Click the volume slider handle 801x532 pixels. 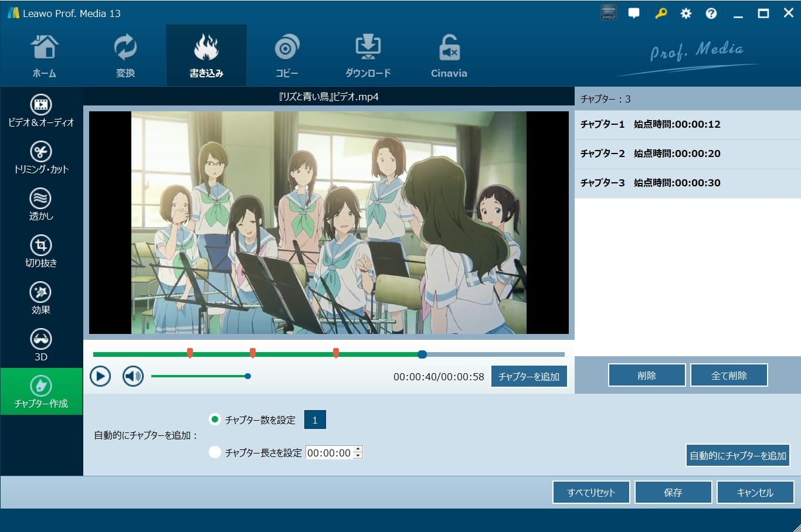coord(248,376)
